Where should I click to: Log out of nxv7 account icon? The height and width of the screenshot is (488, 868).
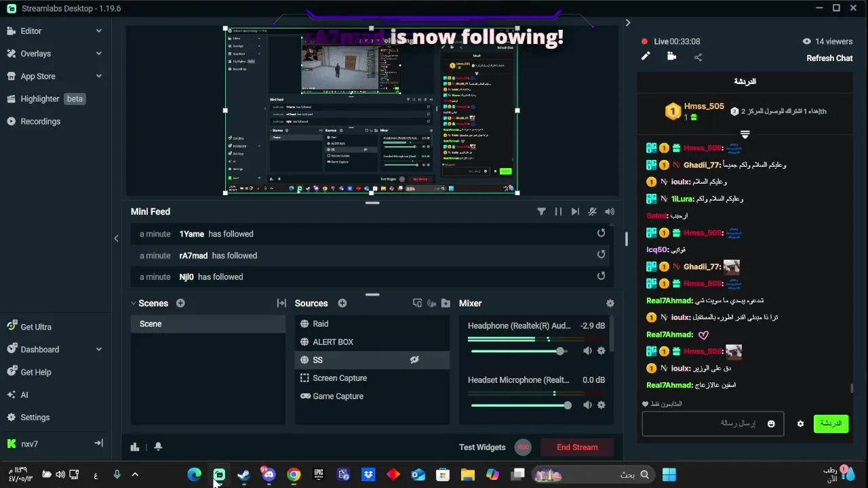point(98,443)
